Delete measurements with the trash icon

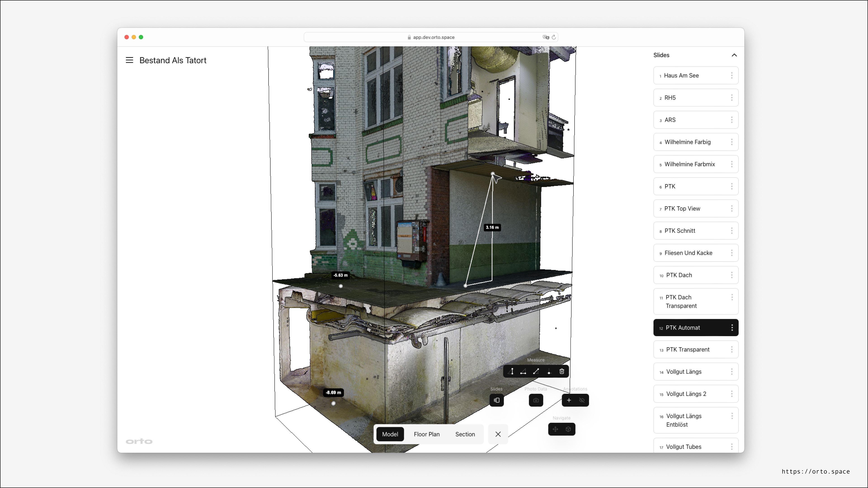point(562,371)
